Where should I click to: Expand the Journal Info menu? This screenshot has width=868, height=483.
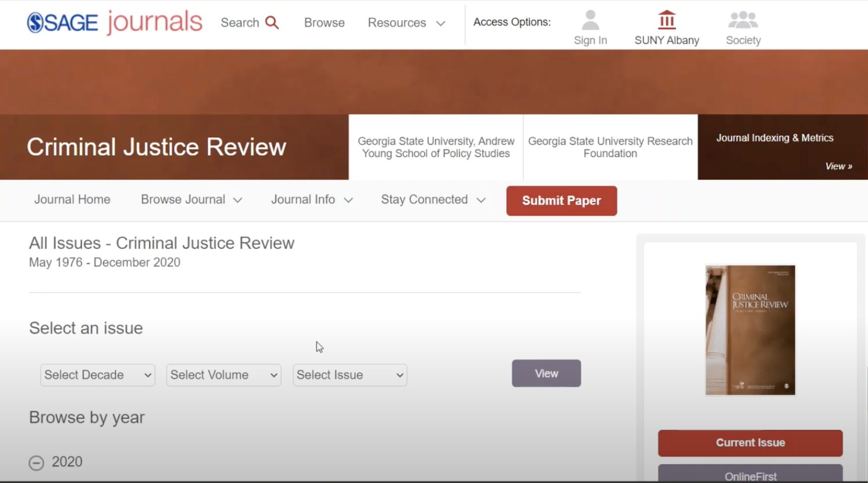(312, 199)
